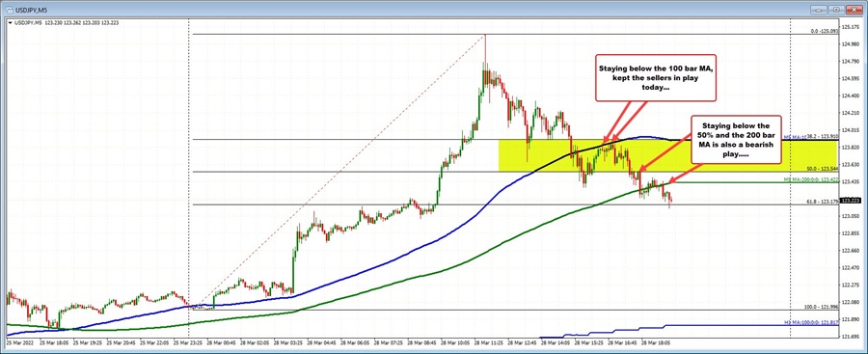This screenshot has width=868, height=354.
Task: Click the 28 Mar 18:05 time label
Action: click(x=656, y=343)
